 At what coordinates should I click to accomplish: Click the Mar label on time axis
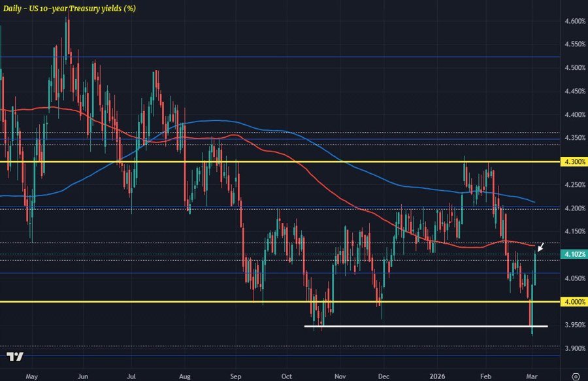[x=532, y=376]
